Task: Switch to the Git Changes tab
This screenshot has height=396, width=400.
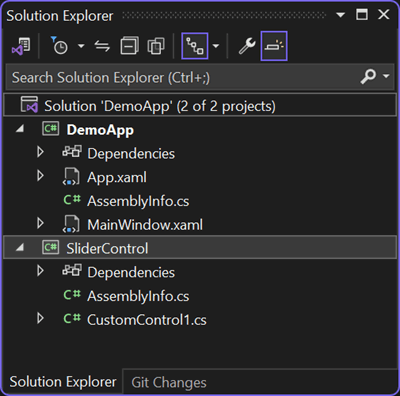Action: pos(169,382)
